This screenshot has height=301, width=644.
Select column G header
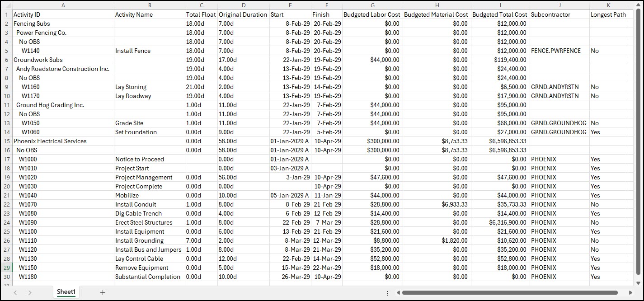tap(372, 5)
